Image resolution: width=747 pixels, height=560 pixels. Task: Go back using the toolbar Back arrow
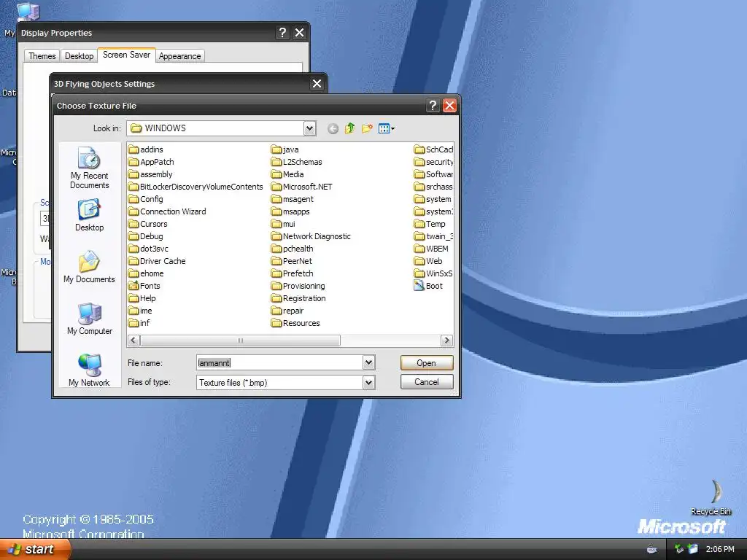(333, 128)
